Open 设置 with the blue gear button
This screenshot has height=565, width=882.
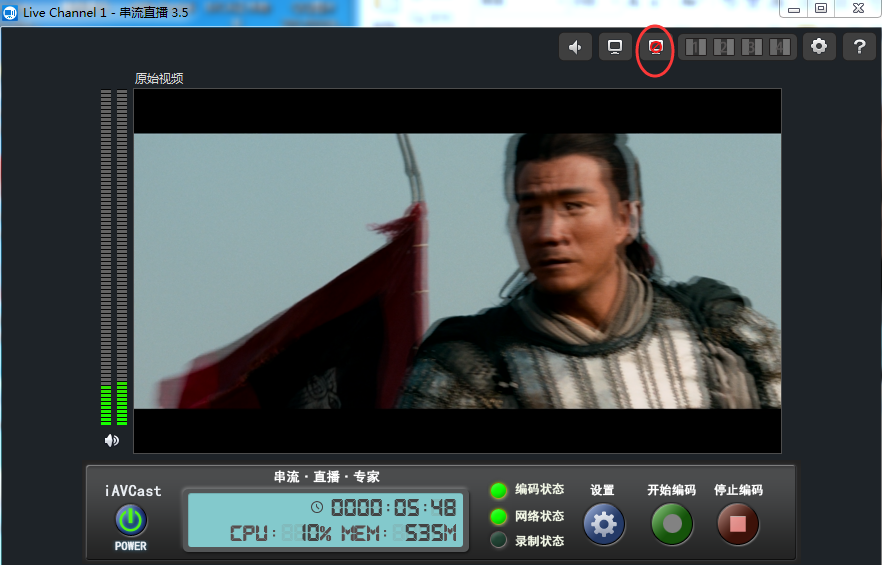coord(604,524)
